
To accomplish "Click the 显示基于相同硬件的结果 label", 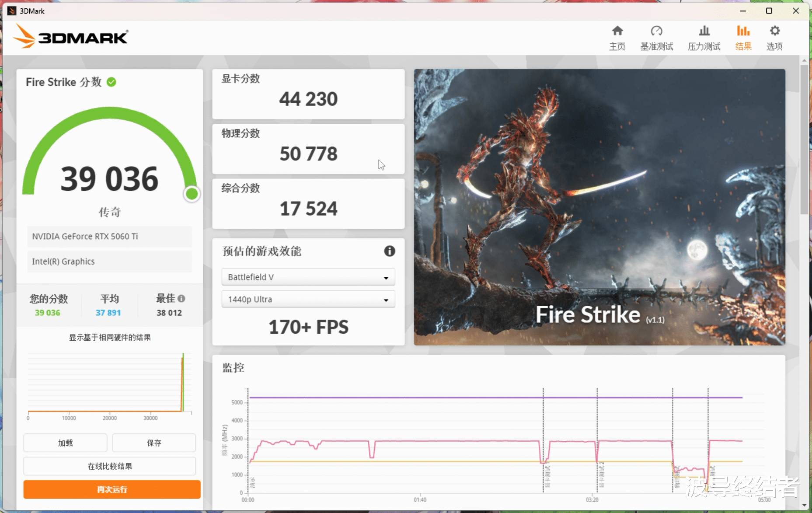I will click(110, 338).
